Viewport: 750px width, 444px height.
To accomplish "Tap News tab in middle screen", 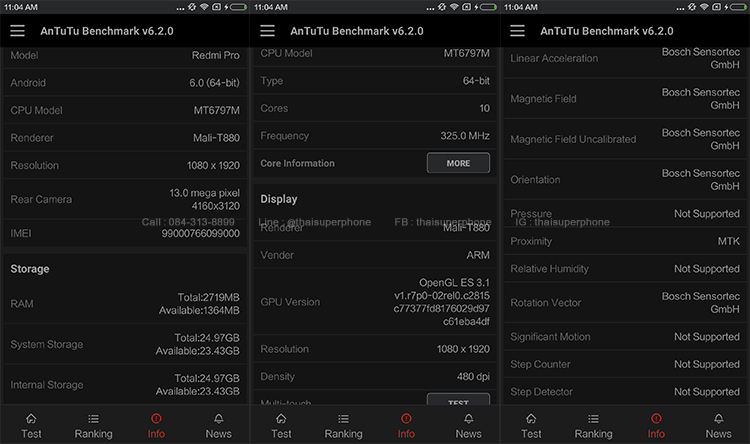I will click(469, 426).
